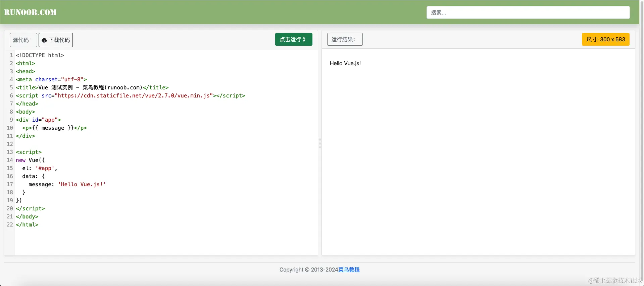Click the </head> code line

(x=27, y=104)
